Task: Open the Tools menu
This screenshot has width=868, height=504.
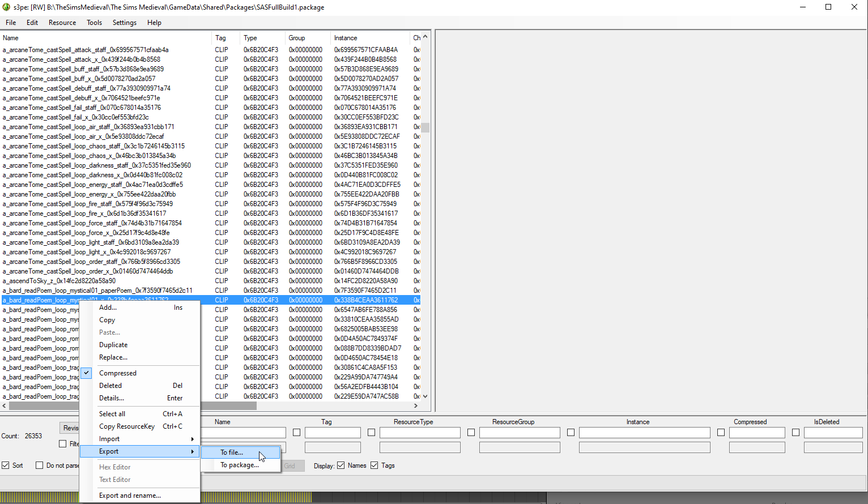Action: click(x=94, y=23)
